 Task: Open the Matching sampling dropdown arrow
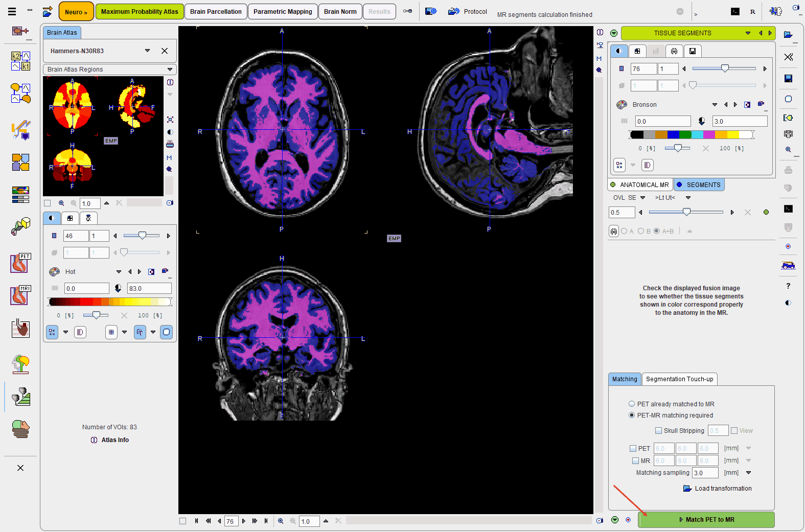[748, 473]
